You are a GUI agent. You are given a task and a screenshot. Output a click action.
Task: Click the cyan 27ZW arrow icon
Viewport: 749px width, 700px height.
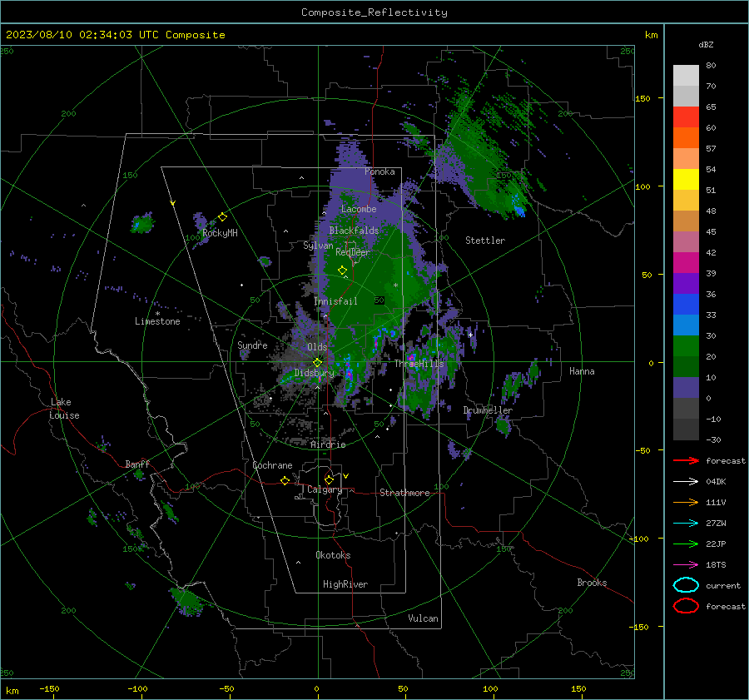[x=686, y=524]
